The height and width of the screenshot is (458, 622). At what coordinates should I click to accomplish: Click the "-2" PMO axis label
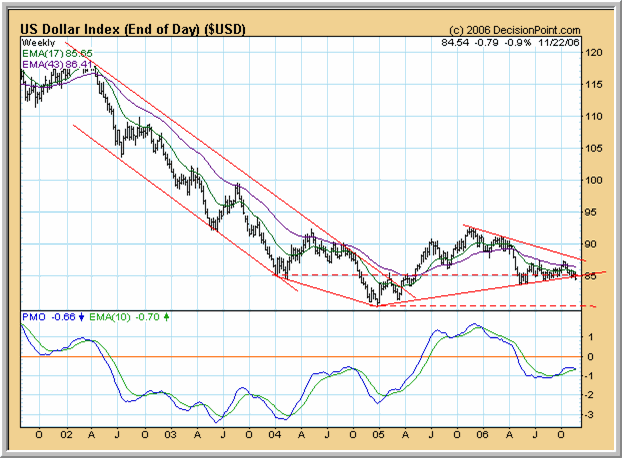point(589,395)
